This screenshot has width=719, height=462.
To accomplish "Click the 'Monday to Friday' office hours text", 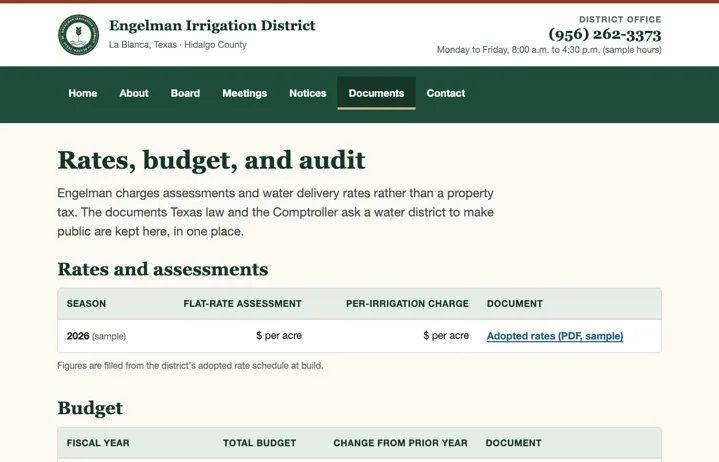I will coord(549,50).
